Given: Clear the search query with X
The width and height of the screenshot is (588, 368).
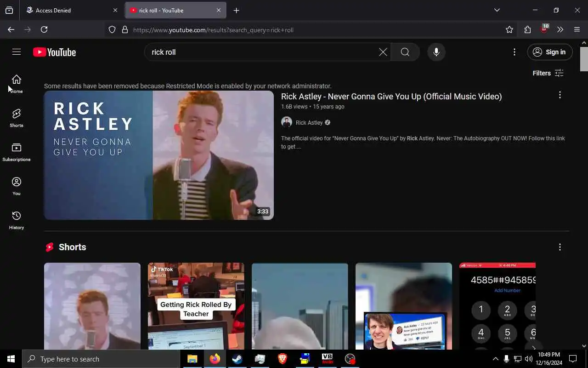Looking at the screenshot, I should coord(383,52).
